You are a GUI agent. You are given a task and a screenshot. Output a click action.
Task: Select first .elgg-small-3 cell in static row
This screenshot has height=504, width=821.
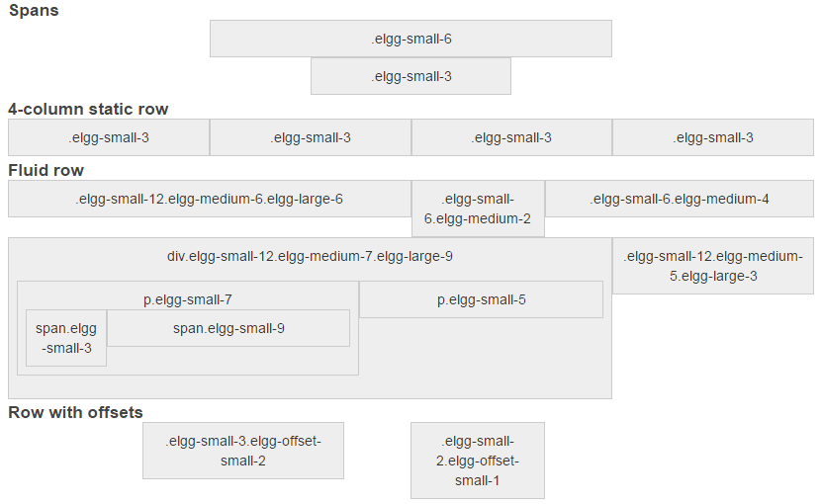[x=109, y=137]
